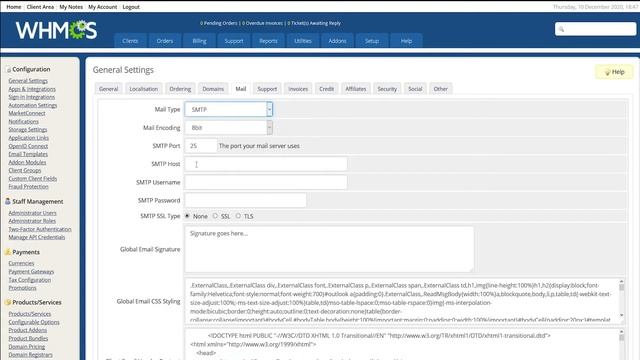Screen dimensions: 640x360
Task: Click the search magnifier icon
Action: pos(561,29)
